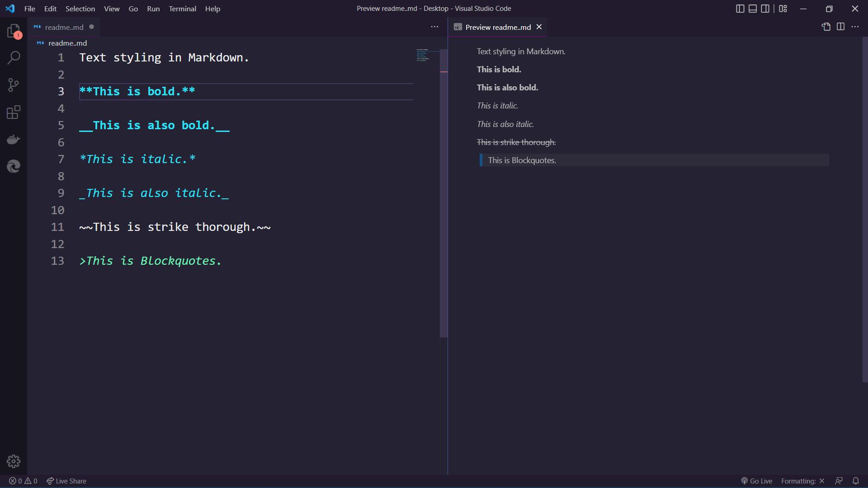Click the editor minimap
Screen dimensions: 868x488
[427, 55]
